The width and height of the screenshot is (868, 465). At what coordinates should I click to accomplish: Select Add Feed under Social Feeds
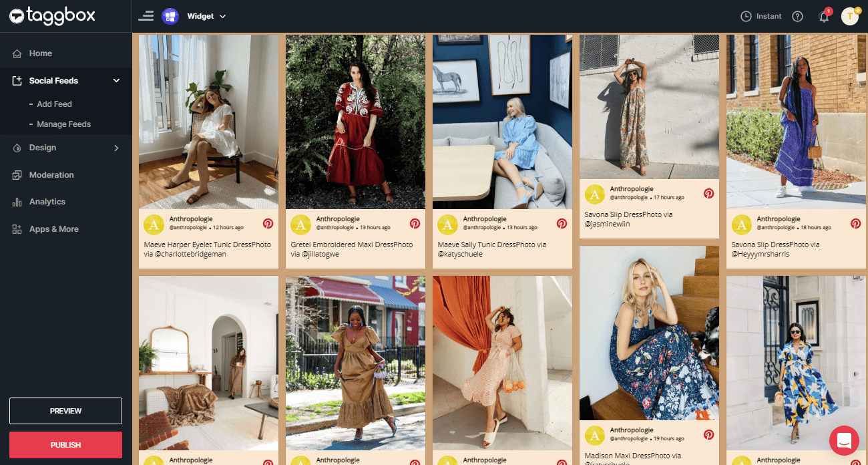pyautogui.click(x=54, y=104)
